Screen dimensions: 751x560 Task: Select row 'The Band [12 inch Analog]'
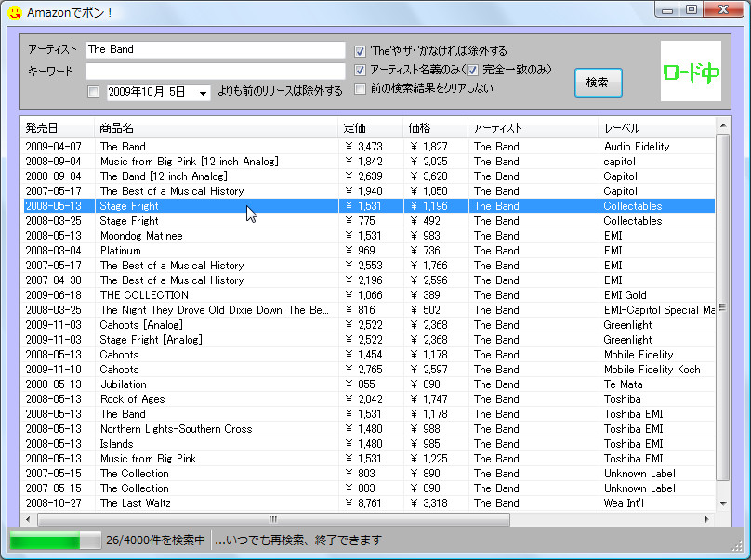[x=369, y=176]
